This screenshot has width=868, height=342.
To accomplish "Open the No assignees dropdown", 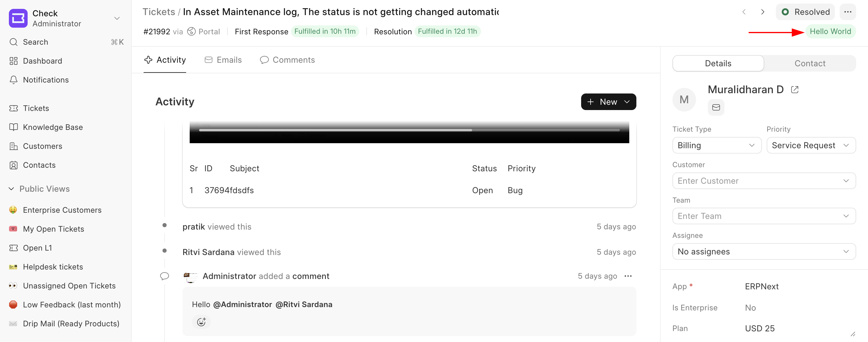I will point(763,251).
